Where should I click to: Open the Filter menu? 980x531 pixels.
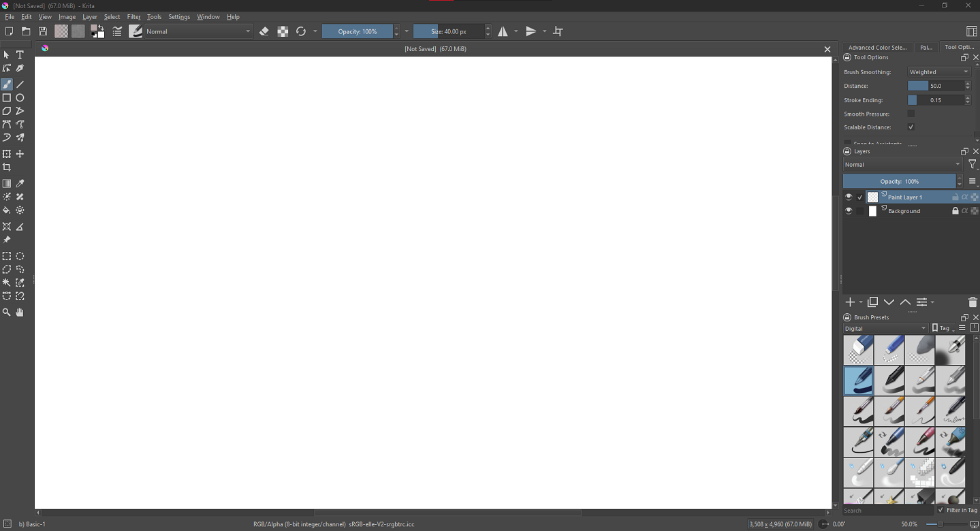click(x=134, y=17)
